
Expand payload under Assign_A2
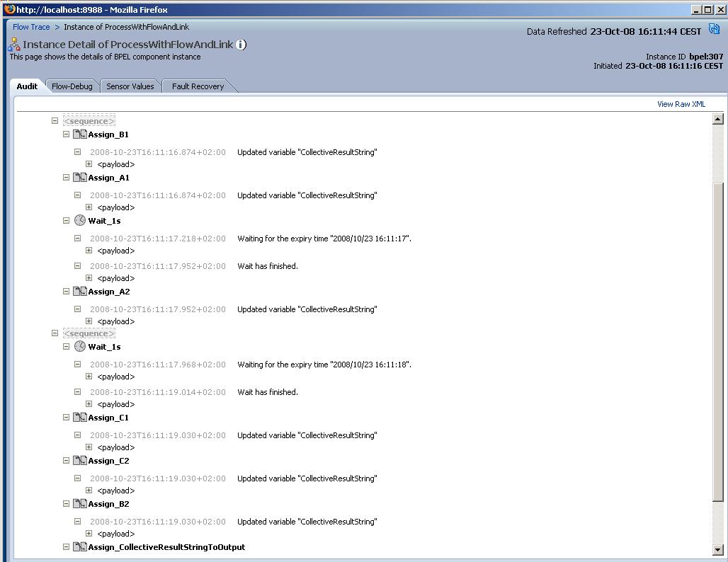pos(89,321)
